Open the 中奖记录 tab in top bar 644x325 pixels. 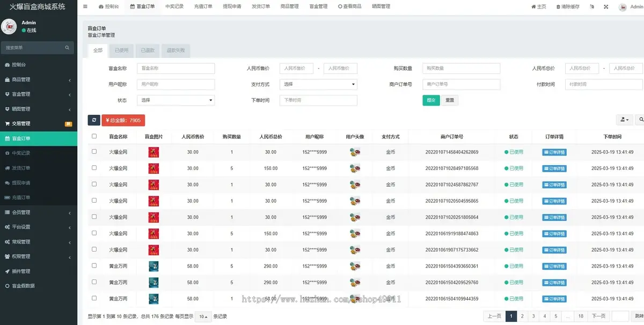pos(174,6)
